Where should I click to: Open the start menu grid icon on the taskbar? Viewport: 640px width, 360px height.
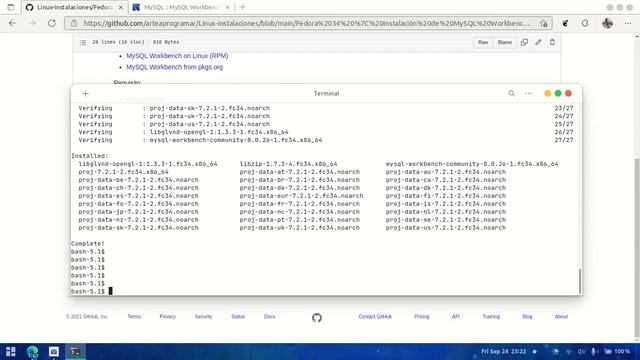point(11,351)
